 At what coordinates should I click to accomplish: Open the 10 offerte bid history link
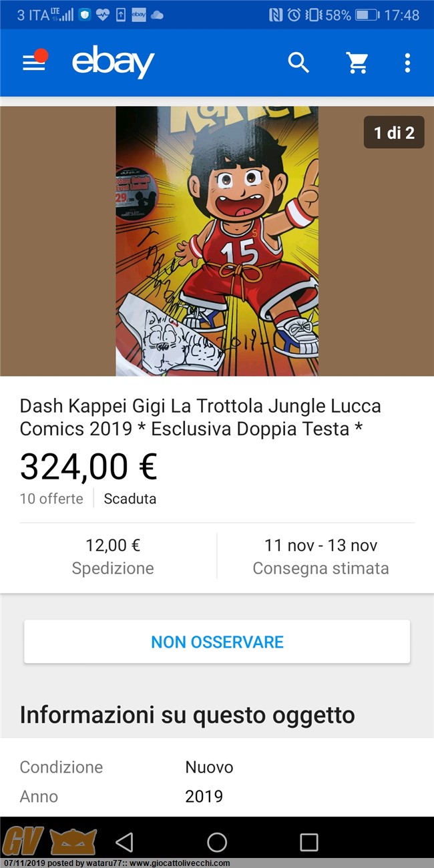51,499
